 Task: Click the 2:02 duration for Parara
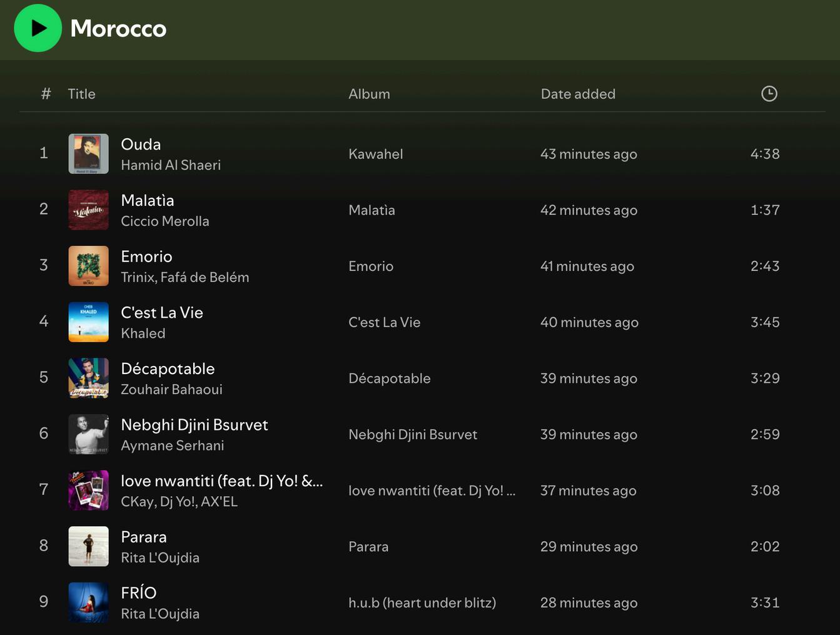pyautogui.click(x=765, y=546)
